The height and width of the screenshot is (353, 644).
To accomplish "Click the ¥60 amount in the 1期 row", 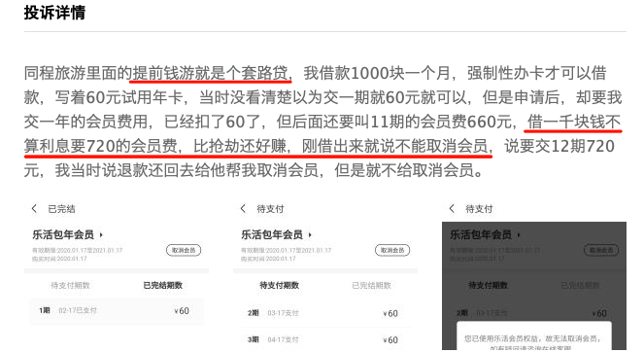I will point(181,311).
